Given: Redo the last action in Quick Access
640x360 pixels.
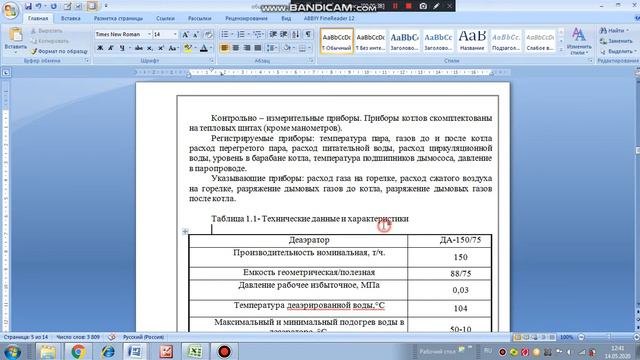Looking at the screenshot, I should tap(53, 6).
